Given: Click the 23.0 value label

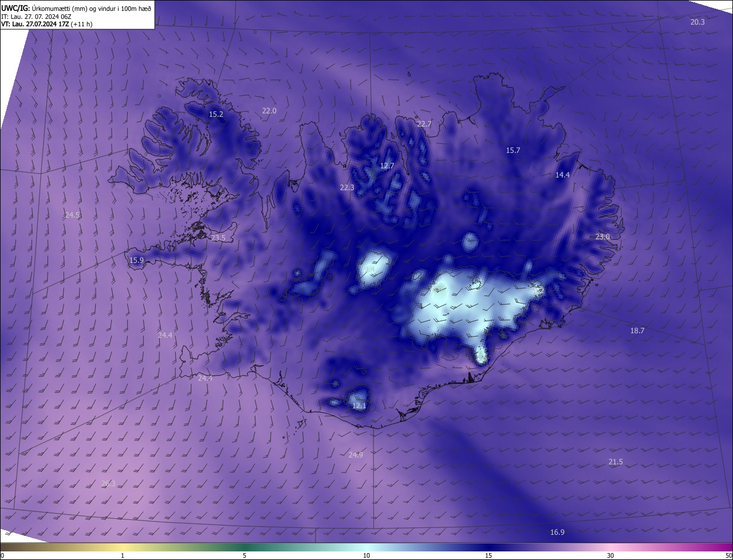Looking at the screenshot, I should [x=603, y=237].
